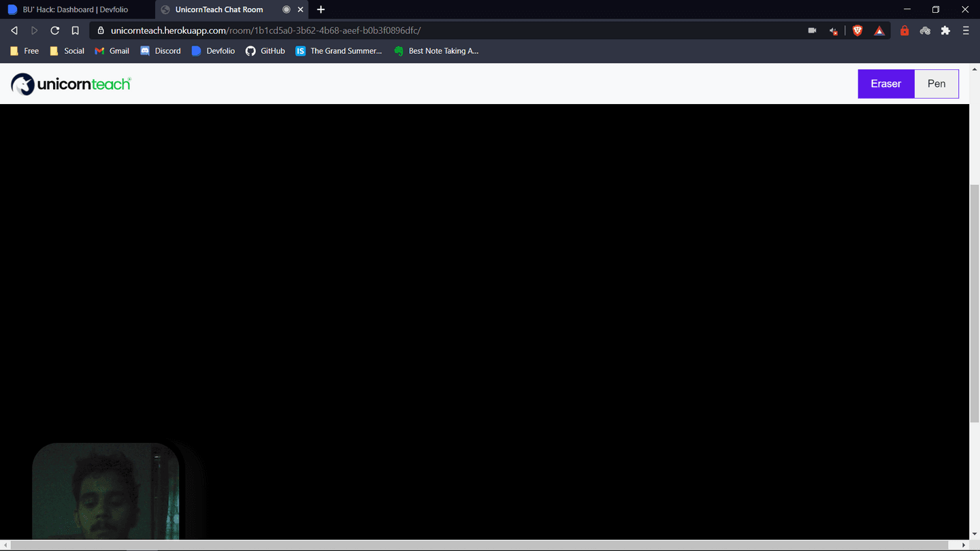
Task: Minimize the browser window
Action: 906,10
